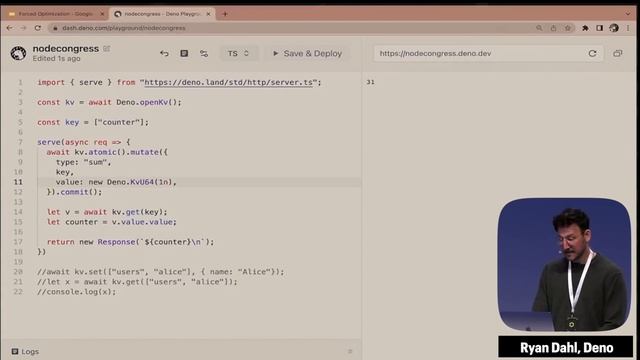Open a new browser tab

coord(224,14)
